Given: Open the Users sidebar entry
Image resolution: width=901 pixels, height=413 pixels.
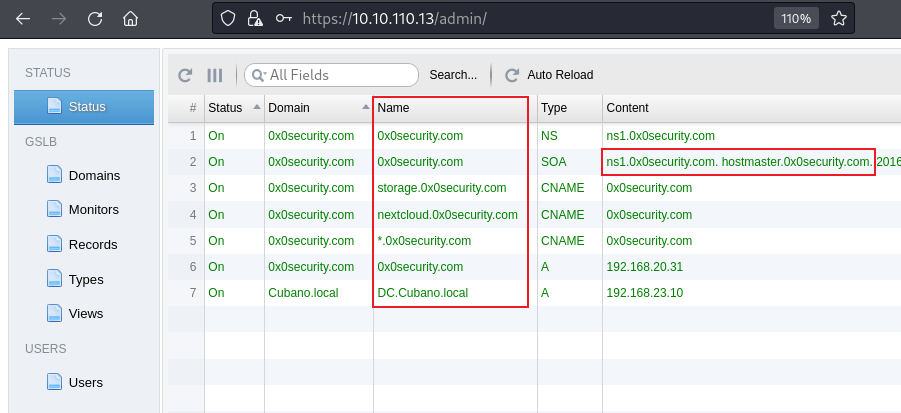Looking at the screenshot, I should point(85,382).
